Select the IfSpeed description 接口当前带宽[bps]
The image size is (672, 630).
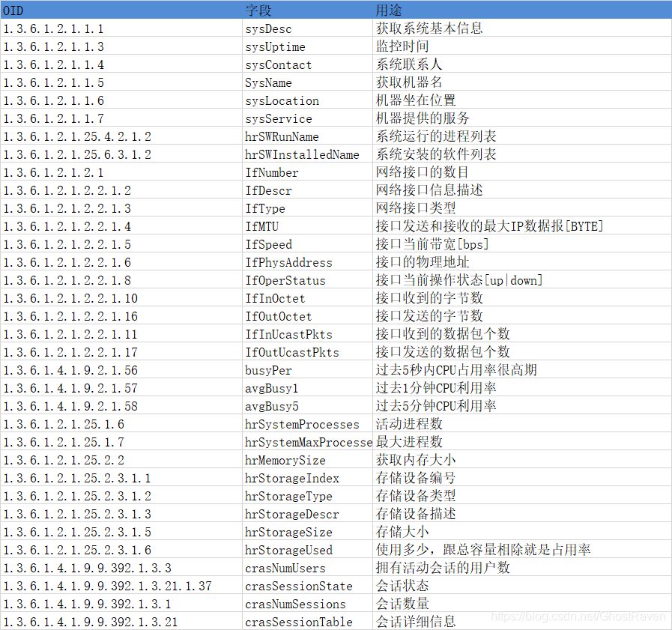pos(420,244)
